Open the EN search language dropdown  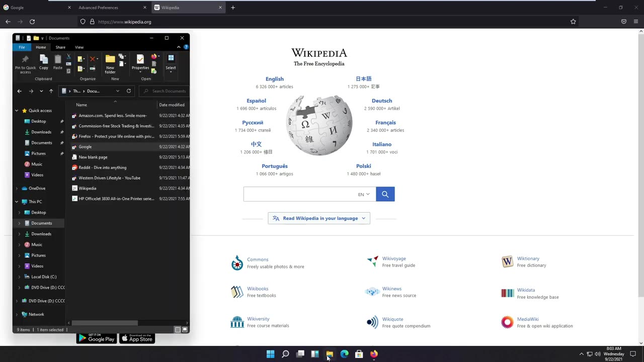[364, 194]
